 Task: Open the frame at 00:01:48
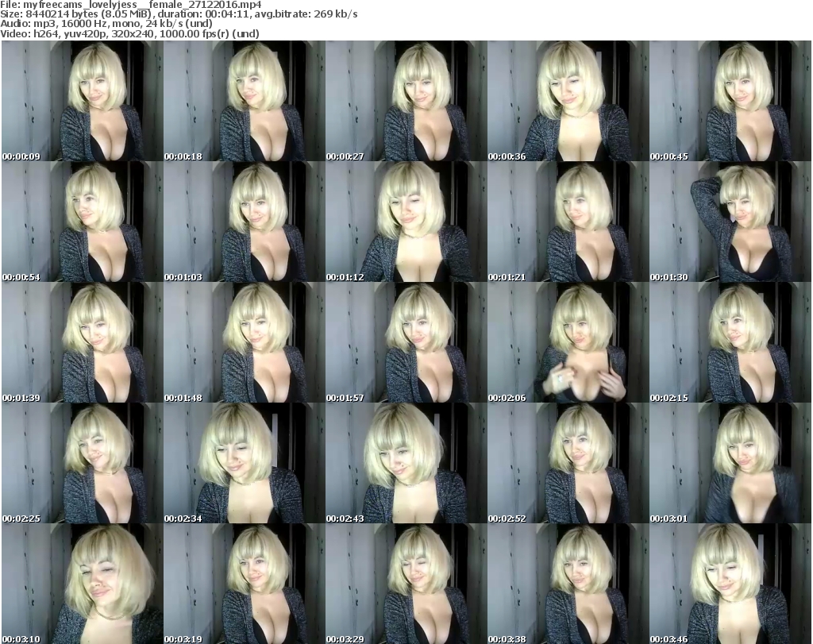[245, 342]
